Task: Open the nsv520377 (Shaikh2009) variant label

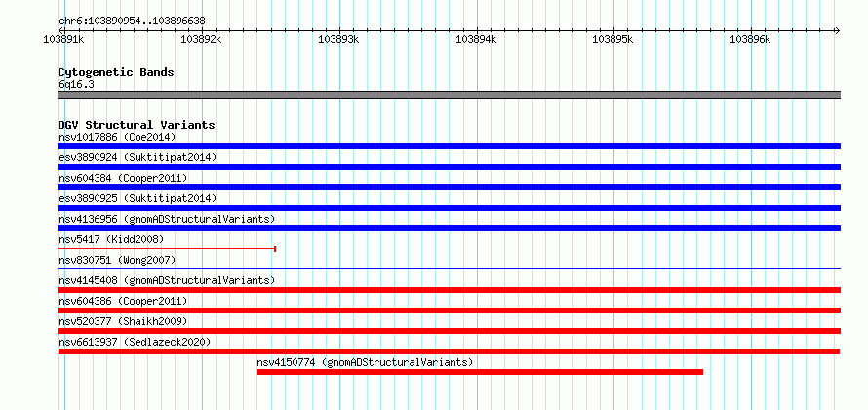Action: [x=123, y=321]
